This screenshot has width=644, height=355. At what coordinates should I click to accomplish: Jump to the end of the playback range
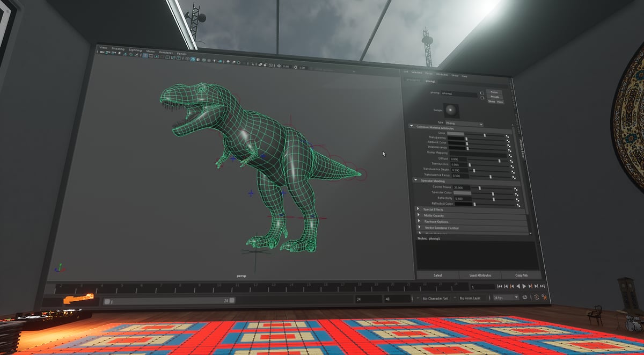coord(544,287)
